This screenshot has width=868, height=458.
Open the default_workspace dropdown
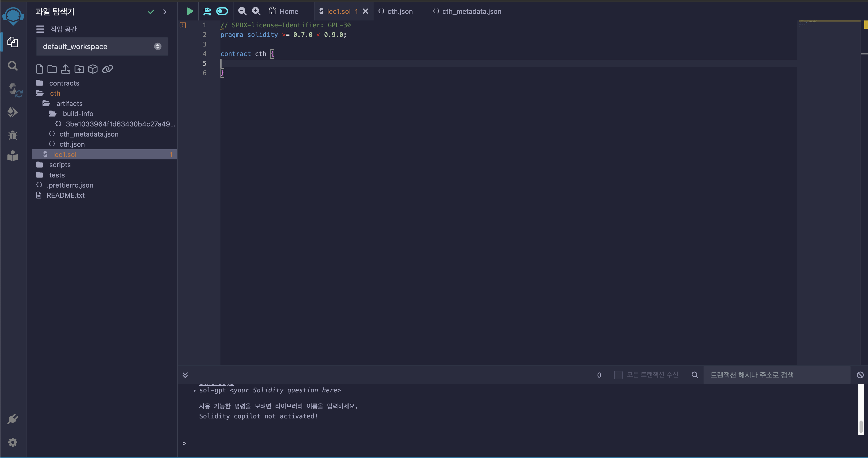tap(102, 46)
